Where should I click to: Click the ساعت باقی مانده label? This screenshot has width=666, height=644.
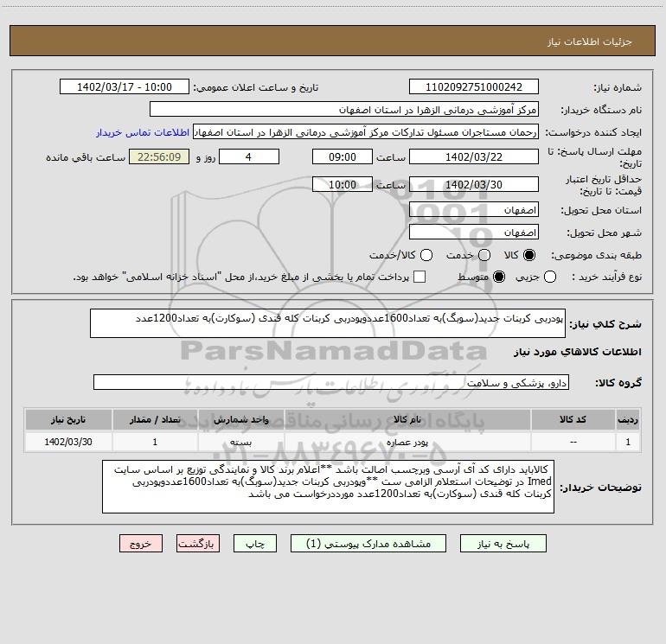tap(86, 157)
